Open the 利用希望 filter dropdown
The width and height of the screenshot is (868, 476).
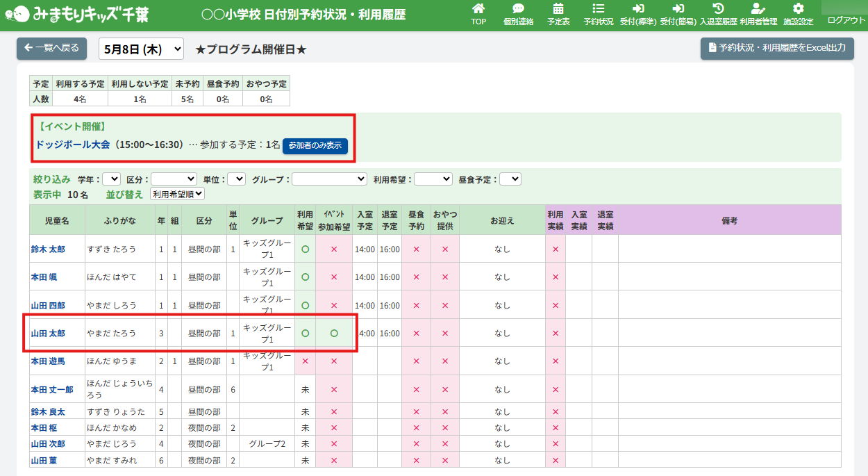point(433,179)
